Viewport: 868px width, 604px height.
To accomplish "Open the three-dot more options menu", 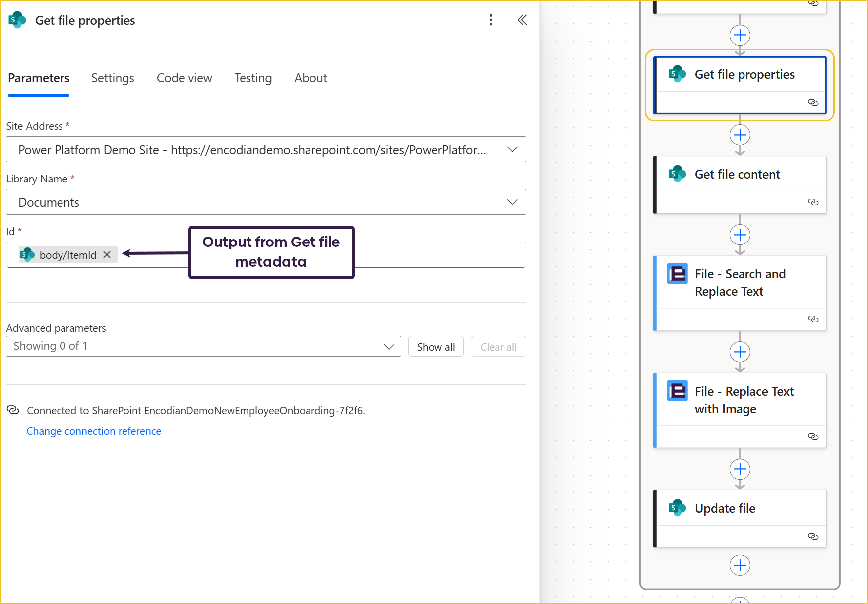I will point(491,20).
